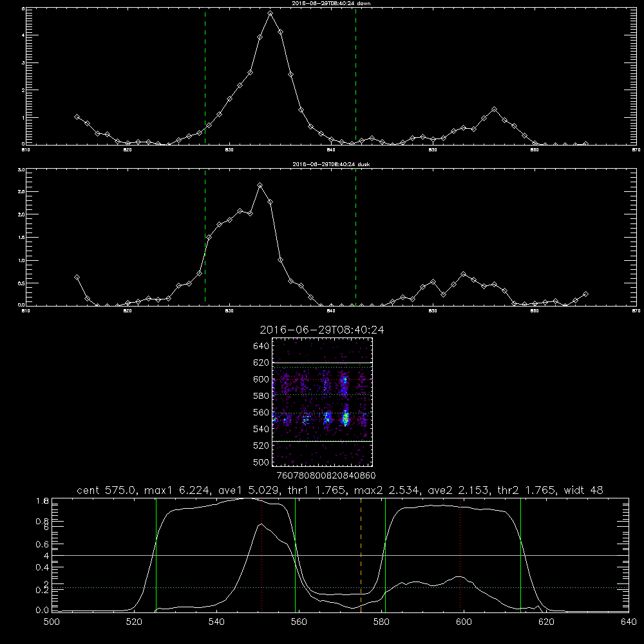This screenshot has height=644, width=644.
Task: Click the peak diamond marker in the dawn plot
Action: [270, 13]
